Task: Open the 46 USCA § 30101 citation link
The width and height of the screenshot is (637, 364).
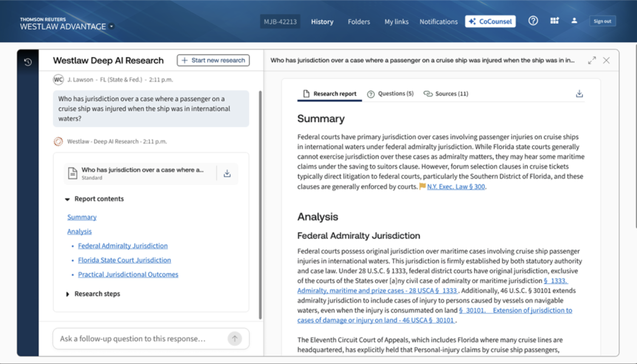Action: pyautogui.click(x=376, y=320)
